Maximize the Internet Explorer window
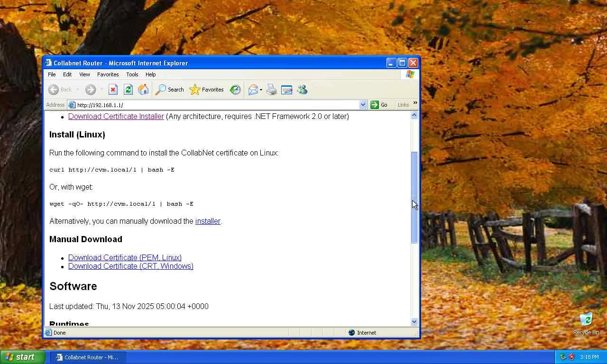The height and width of the screenshot is (364, 607). pos(402,63)
